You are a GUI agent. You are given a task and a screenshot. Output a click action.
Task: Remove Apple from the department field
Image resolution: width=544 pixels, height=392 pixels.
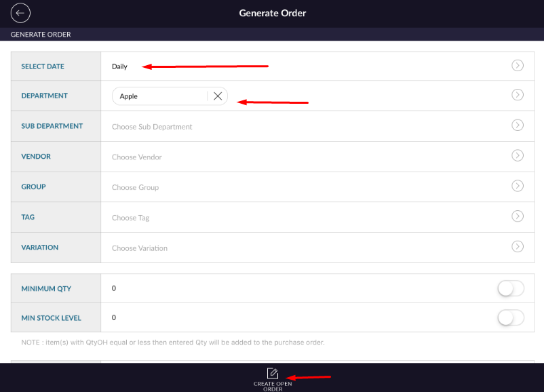[x=218, y=96]
